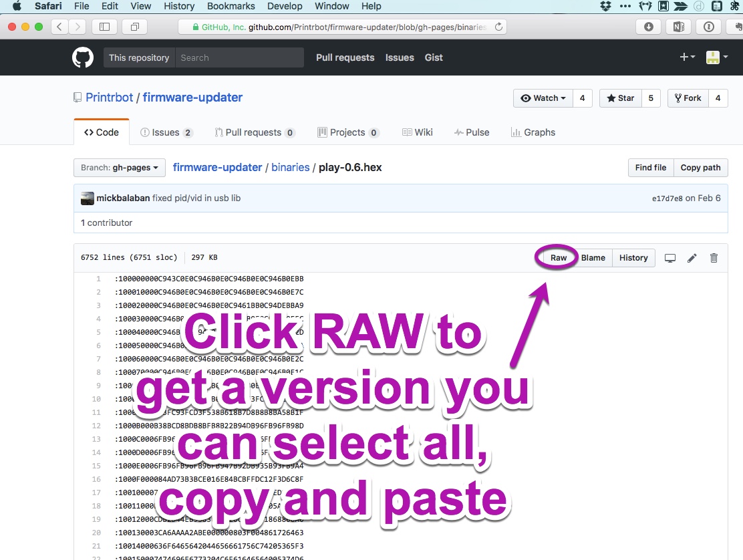Go forward with Safari forward arrow
The image size is (743, 560).
[x=78, y=27]
